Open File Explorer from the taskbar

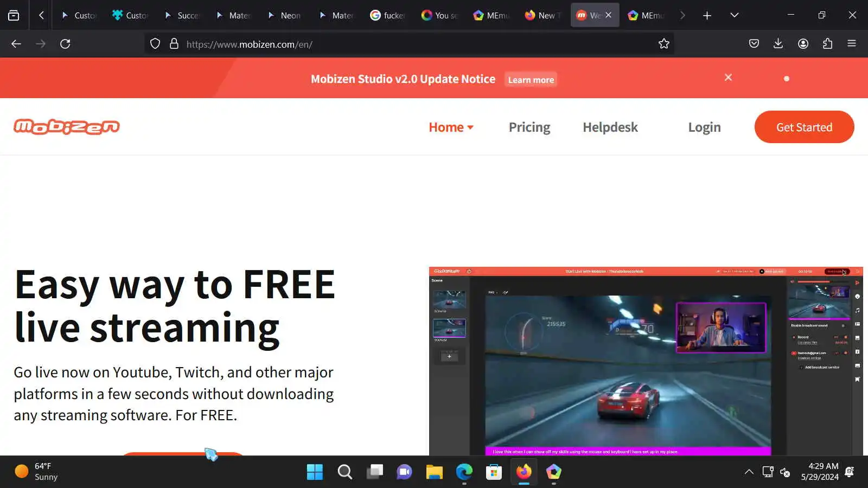coord(434,472)
